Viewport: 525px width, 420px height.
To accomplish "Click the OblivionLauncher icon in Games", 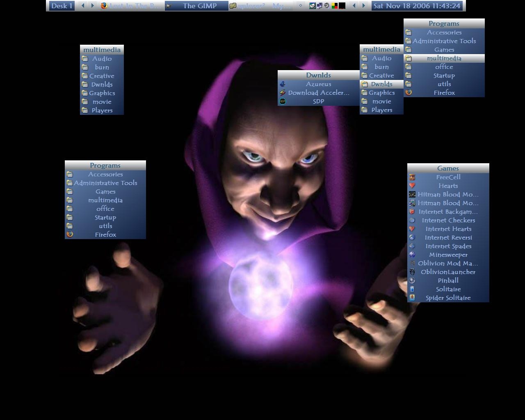I will 412,272.
